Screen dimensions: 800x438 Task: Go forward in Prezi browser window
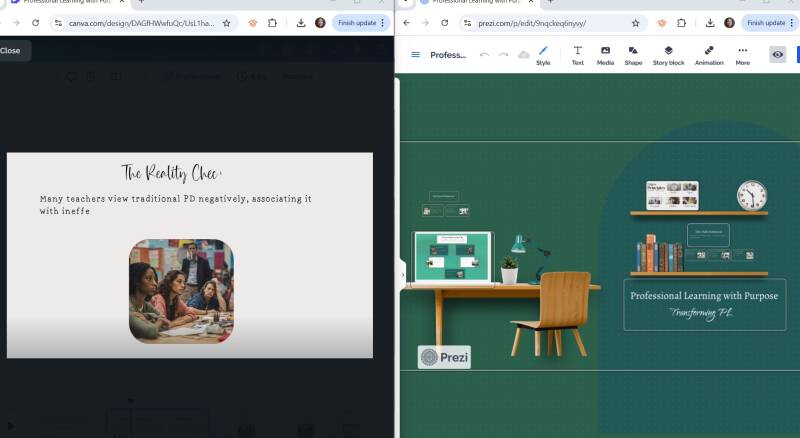(425, 23)
